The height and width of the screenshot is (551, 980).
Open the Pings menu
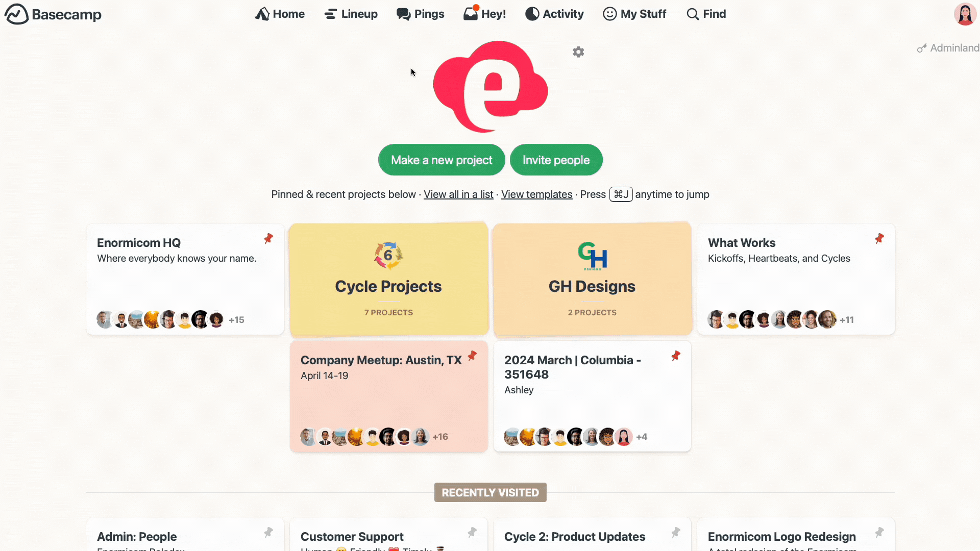421,14
